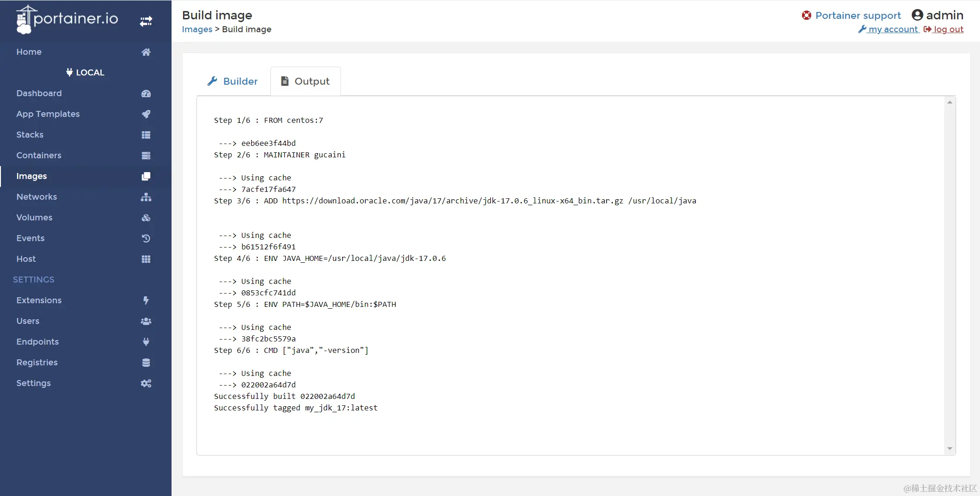Collapse sidebar with the toggle arrows icon
The width and height of the screenshot is (980, 496).
point(146,21)
